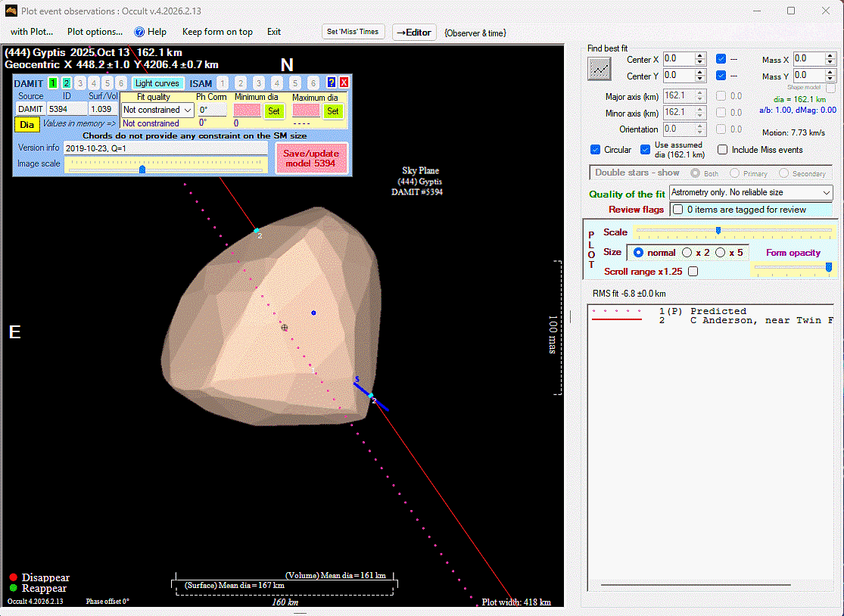Click Set button for Minimum dia

point(274,111)
